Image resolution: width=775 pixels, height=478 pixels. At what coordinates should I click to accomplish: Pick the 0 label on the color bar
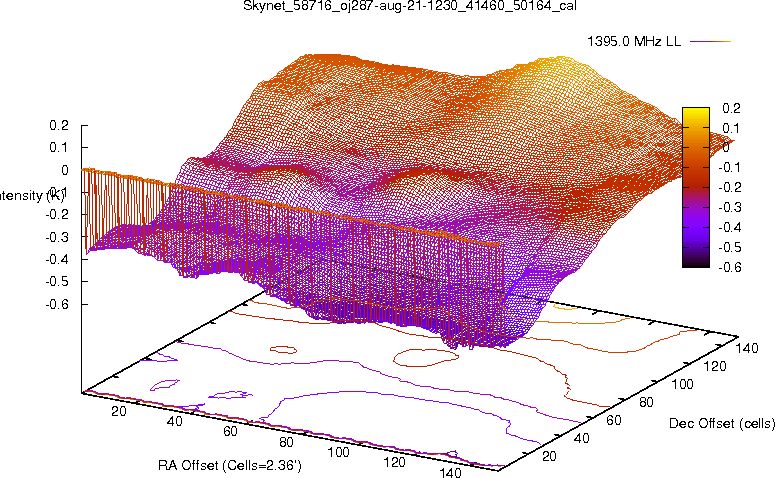pyautogui.click(x=726, y=148)
